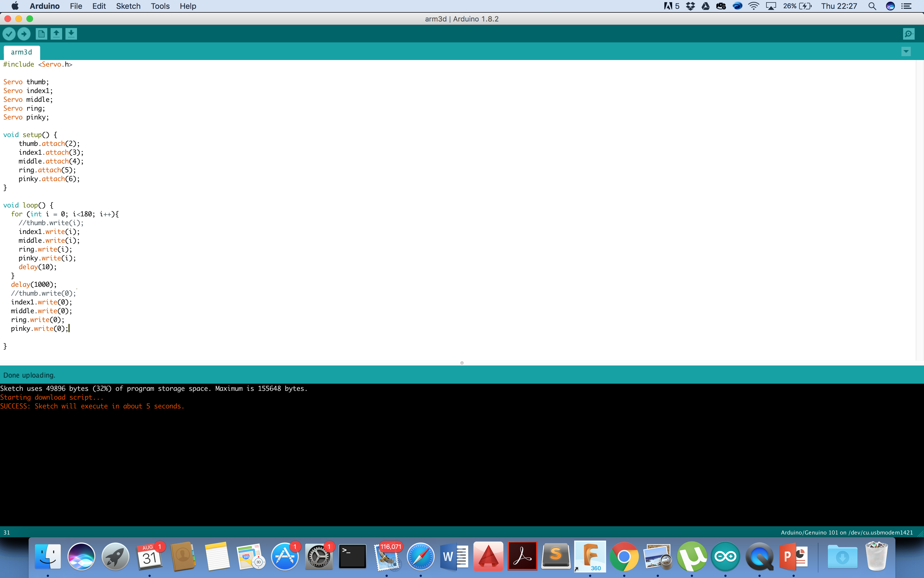Create a new sketch with New icon
This screenshot has height=578, width=924.
41,34
